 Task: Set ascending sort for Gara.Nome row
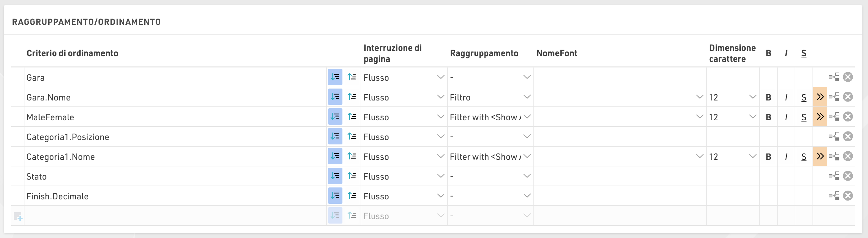click(352, 97)
